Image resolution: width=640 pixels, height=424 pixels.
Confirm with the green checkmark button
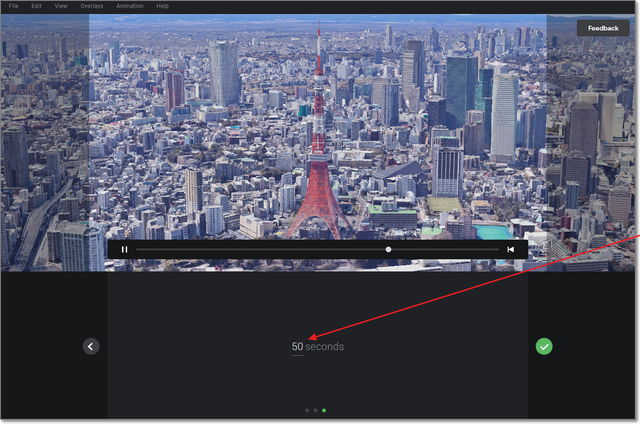click(x=544, y=346)
